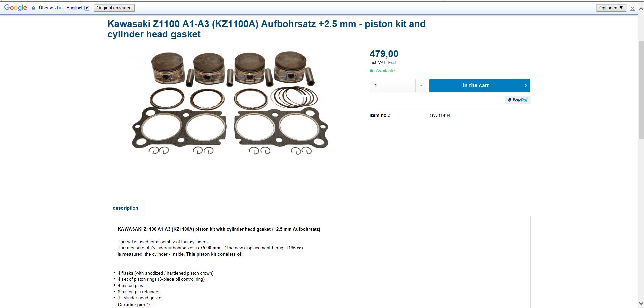Viewport: 644px width, 308px height.
Task: Expand the quantity selector dropdown
Action: [420, 86]
